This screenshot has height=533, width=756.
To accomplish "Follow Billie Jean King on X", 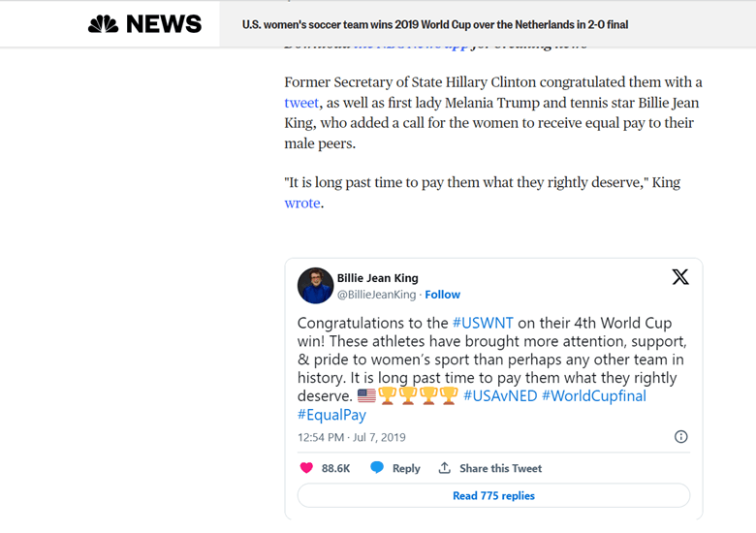I will tap(442, 295).
